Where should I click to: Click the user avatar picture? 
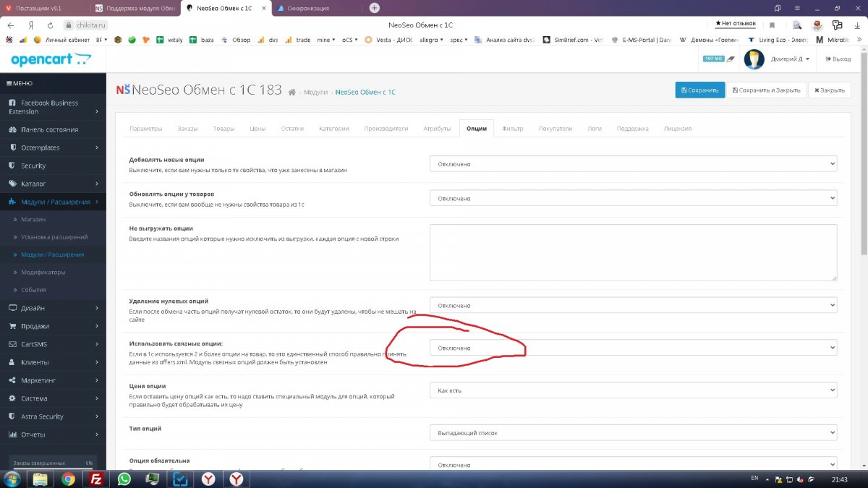pyautogui.click(x=754, y=59)
